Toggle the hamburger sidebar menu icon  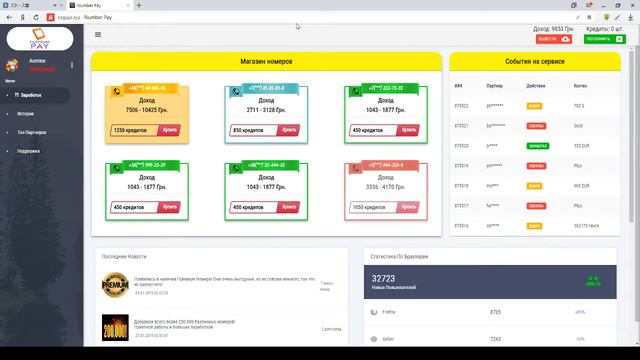(98, 35)
